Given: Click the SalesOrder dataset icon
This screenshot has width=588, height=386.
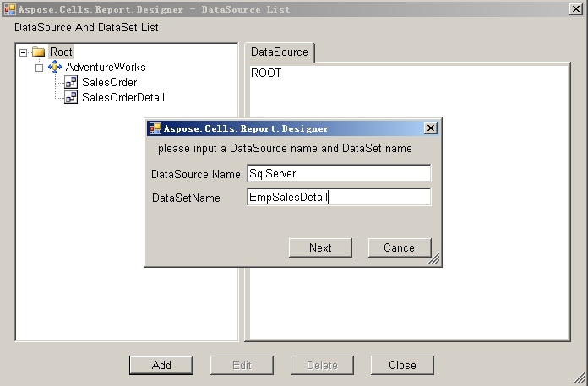Looking at the screenshot, I should [71, 82].
